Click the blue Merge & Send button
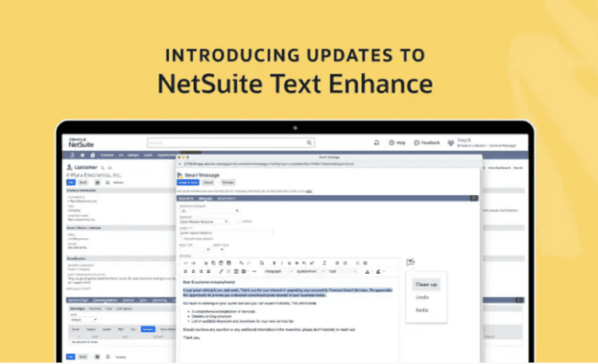The width and height of the screenshot is (598, 364). 188,183
